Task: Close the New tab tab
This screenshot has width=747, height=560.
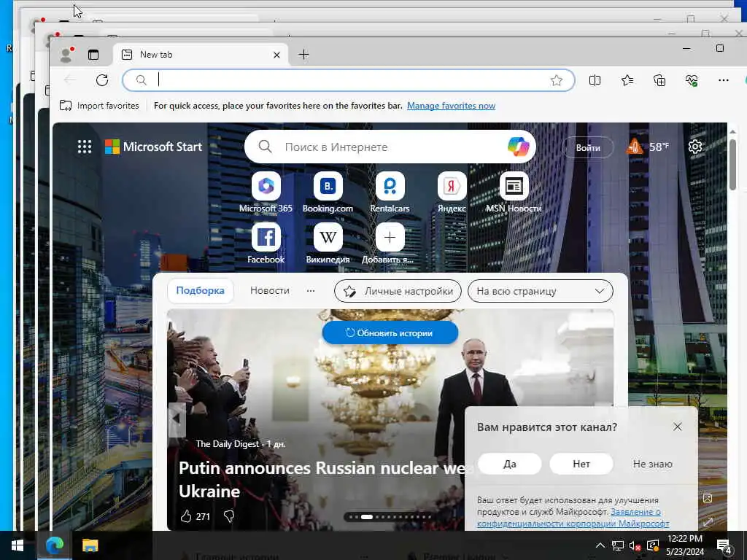Action: [x=276, y=55]
